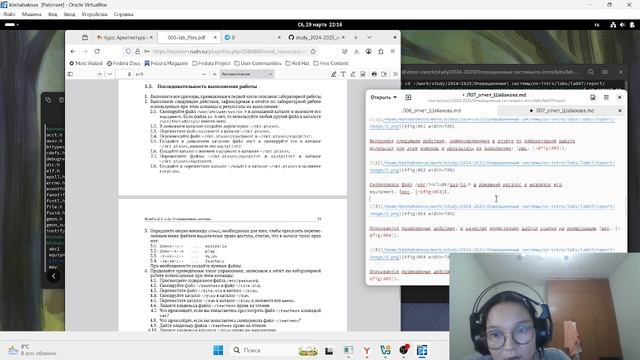Open Fedora Magazine bookmark

tap(166, 63)
